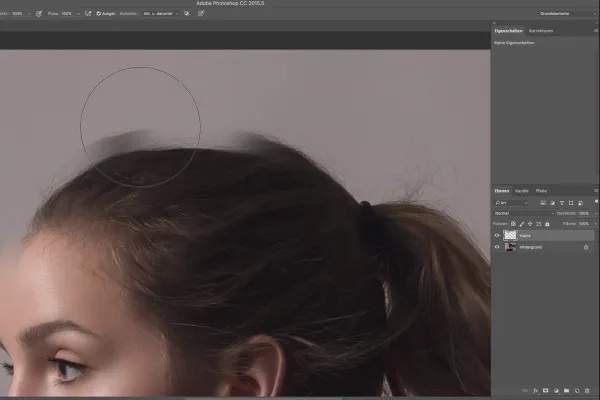The image size is (600, 400).
Task: Click the lock icon on Hintergrund layer
Action: tap(586, 247)
